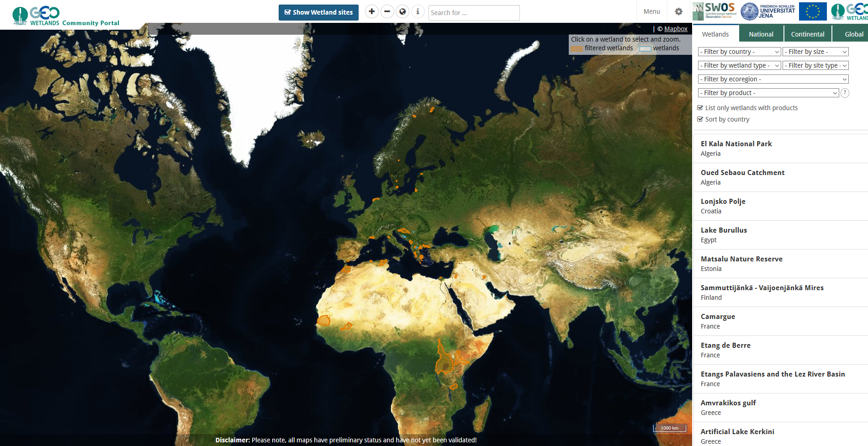Click the globe full-extent icon
Image resolution: width=868 pixels, height=446 pixels.
point(402,12)
